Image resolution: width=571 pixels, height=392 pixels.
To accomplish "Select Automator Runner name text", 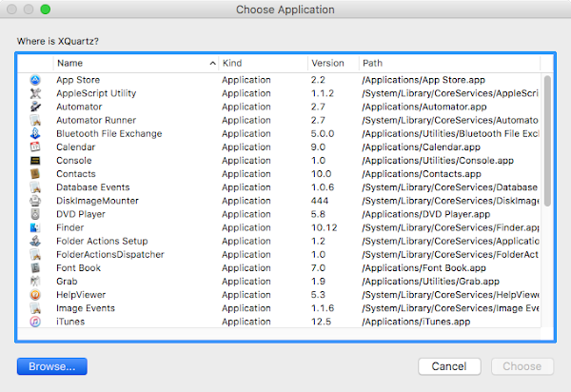I will (x=96, y=120).
